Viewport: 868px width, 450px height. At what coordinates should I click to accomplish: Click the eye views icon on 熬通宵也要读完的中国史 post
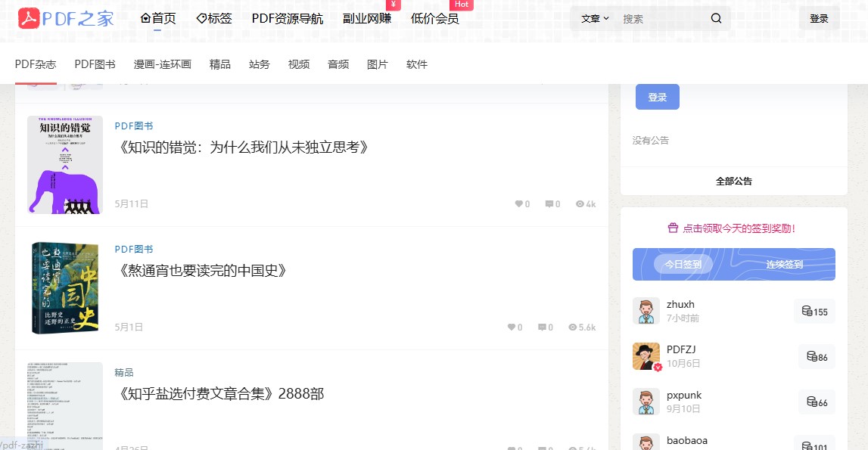(572, 327)
